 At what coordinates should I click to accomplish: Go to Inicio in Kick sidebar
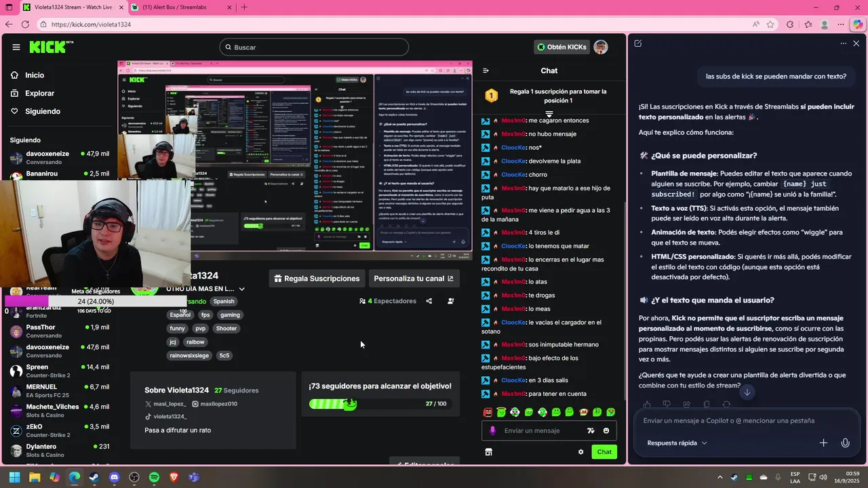click(x=27, y=75)
